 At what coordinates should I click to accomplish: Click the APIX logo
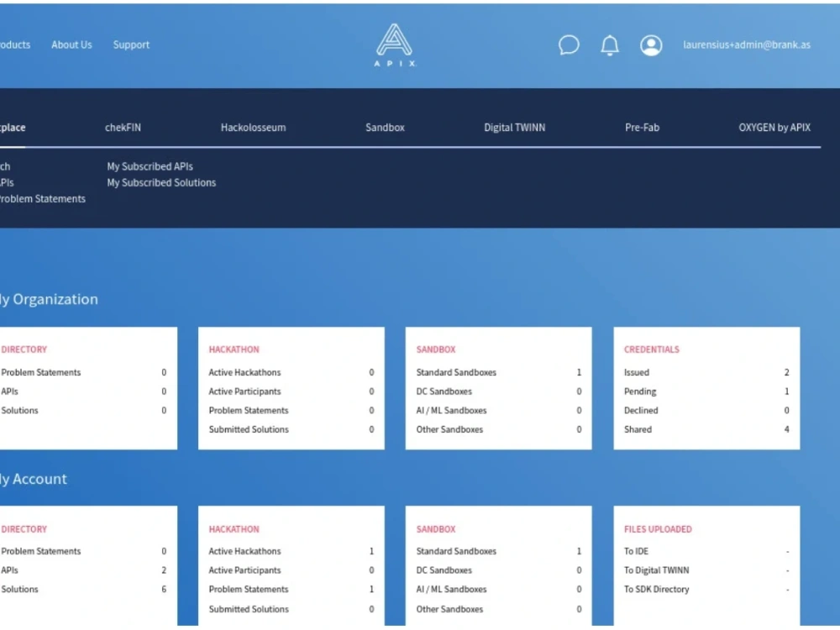click(395, 45)
